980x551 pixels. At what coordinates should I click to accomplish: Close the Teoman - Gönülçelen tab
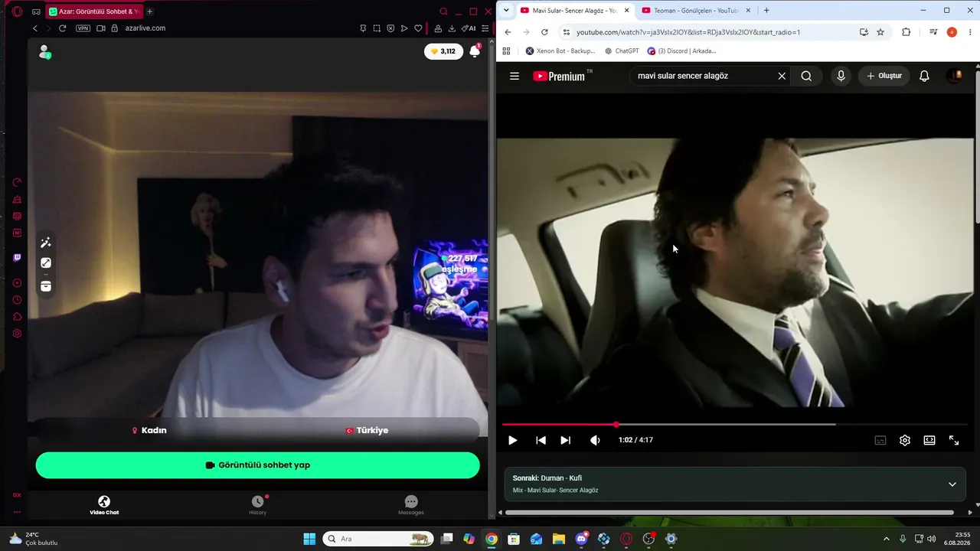coord(748,11)
